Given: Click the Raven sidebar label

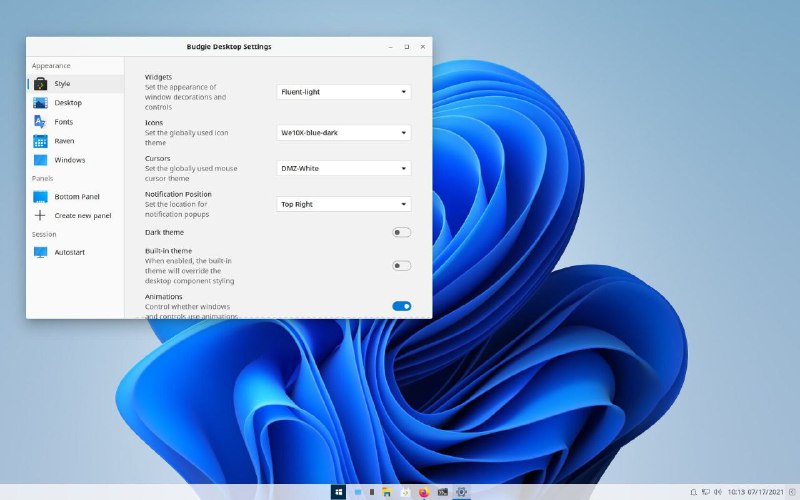Looking at the screenshot, I should click(64, 141).
